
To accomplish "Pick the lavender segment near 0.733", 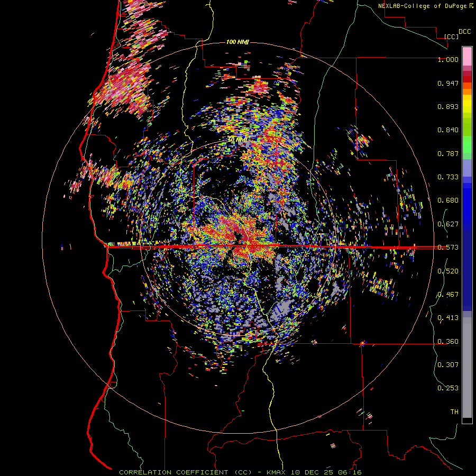I will coord(467,168).
